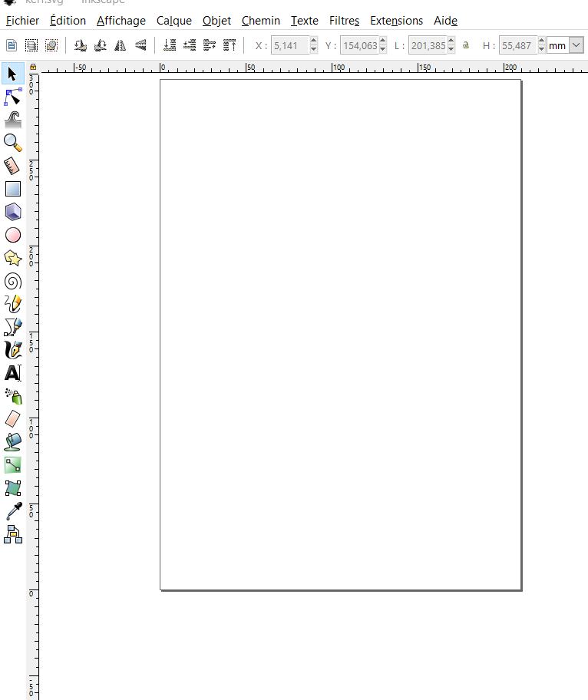Open the Aide menu
The width and height of the screenshot is (588, 700).
[445, 21]
